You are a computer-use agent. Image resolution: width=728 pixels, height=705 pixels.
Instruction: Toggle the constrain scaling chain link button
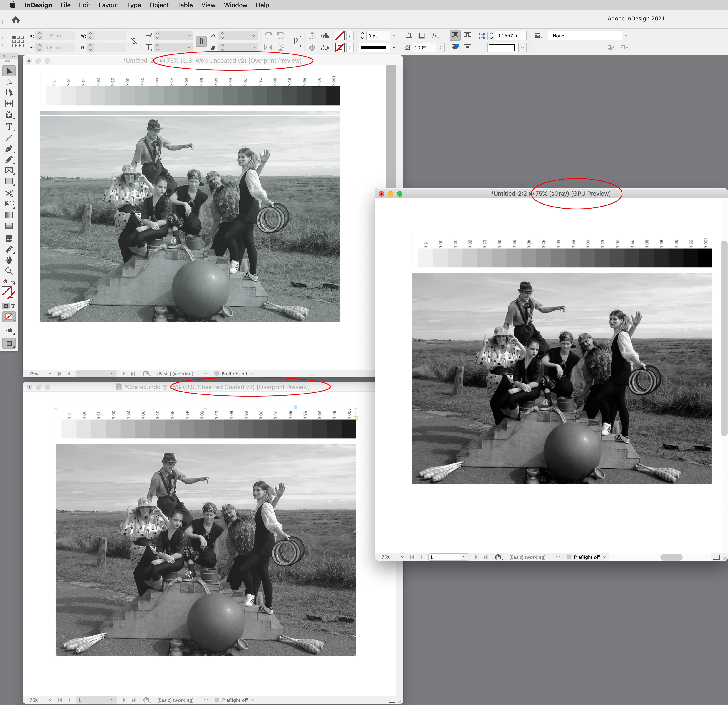coord(201,41)
